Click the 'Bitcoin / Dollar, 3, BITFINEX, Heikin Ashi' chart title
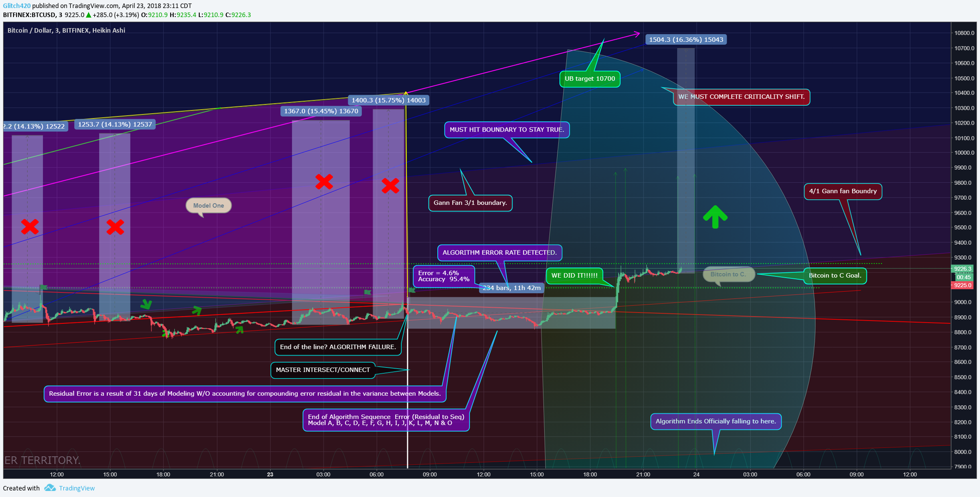The width and height of the screenshot is (980, 497). click(66, 31)
